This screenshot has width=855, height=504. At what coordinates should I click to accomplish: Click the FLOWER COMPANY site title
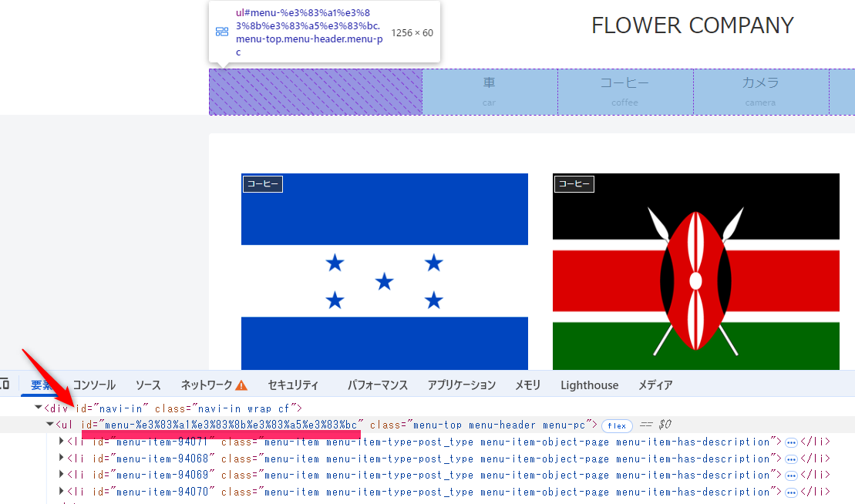tap(692, 25)
